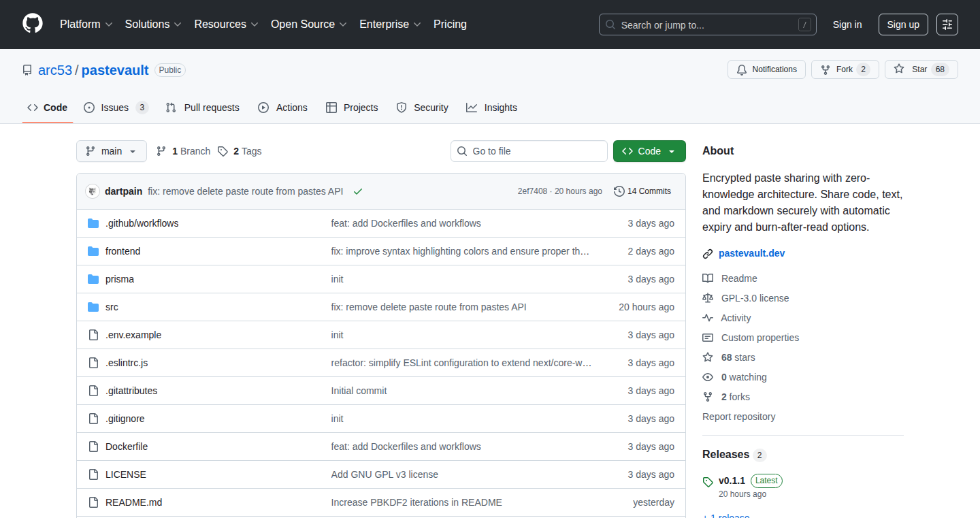Click the eye icon beside 0 watching
This screenshot has height=518, width=980.
[x=708, y=377]
